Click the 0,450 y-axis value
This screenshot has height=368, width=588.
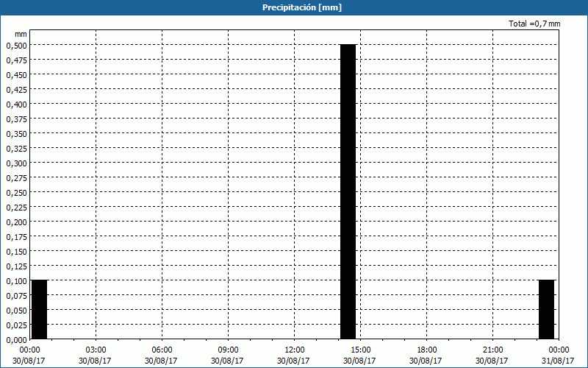pyautogui.click(x=16, y=75)
